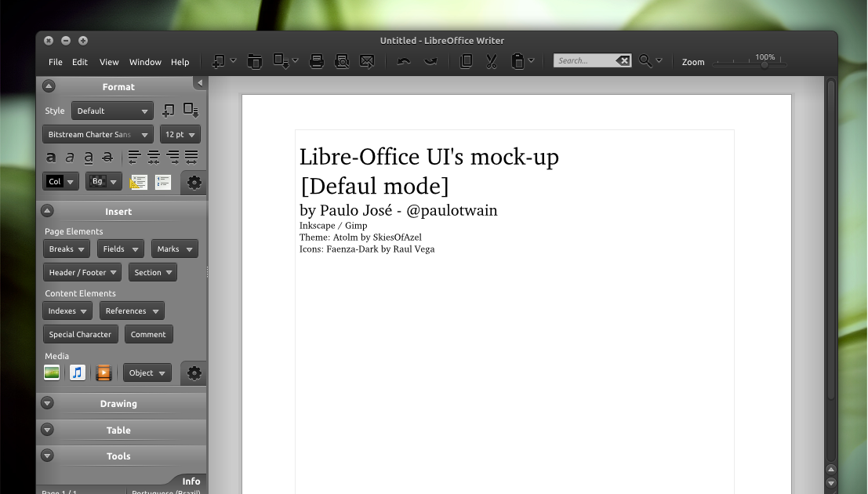Screen dimensions: 868x494
Task: Toggle italic text formatting
Action: [x=70, y=158]
